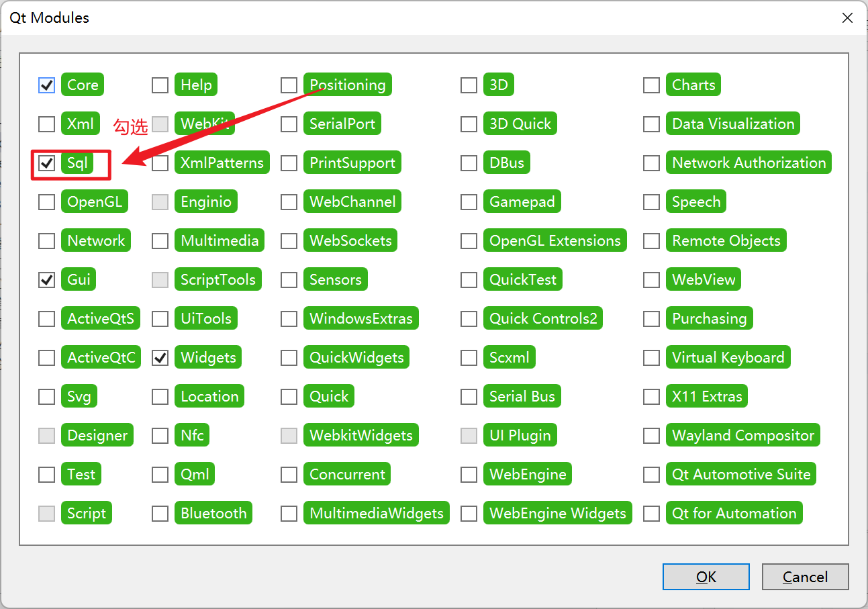
Task: Click the Wayland Compositor label
Action: (x=743, y=435)
